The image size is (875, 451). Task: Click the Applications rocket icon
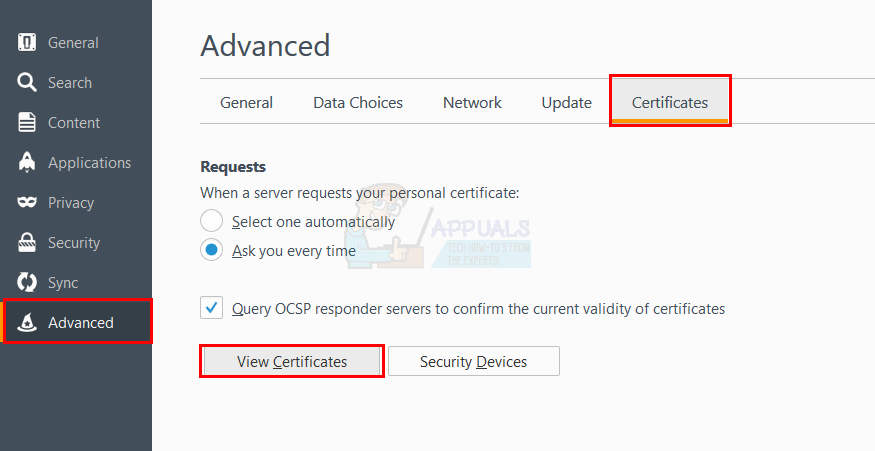pyautogui.click(x=28, y=163)
